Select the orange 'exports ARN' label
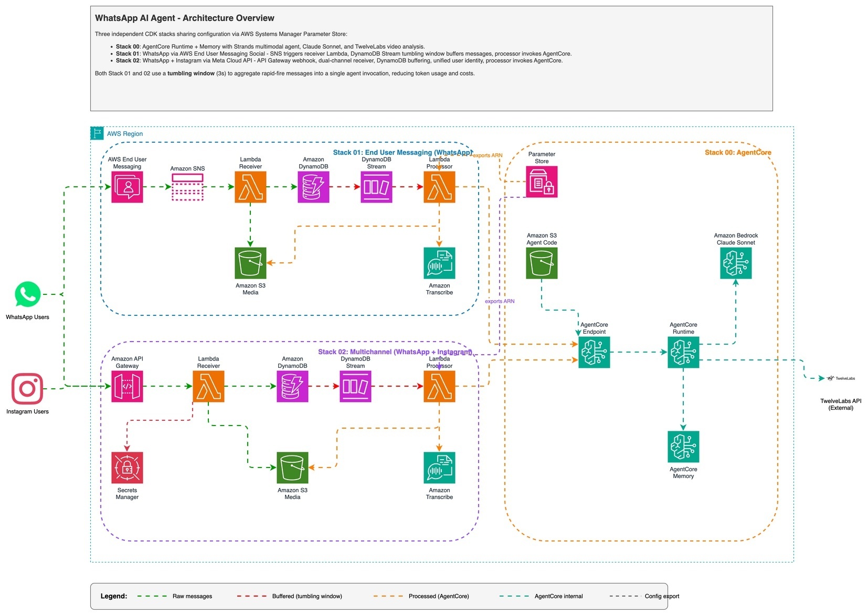 (x=488, y=155)
